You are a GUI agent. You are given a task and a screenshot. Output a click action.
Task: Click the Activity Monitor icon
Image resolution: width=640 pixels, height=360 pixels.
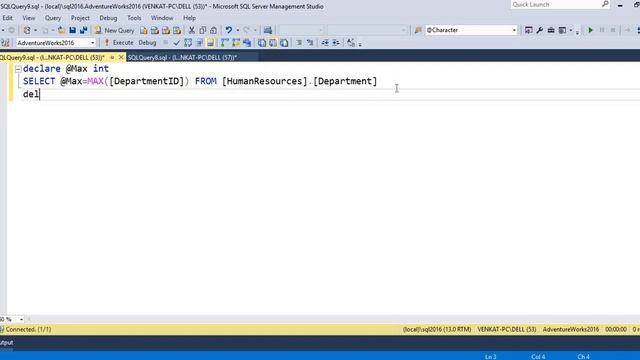coord(268,30)
